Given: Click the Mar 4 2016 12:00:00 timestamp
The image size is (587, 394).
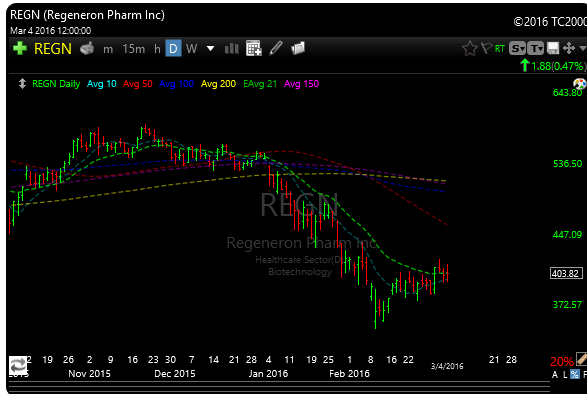Looking at the screenshot, I should (51, 31).
